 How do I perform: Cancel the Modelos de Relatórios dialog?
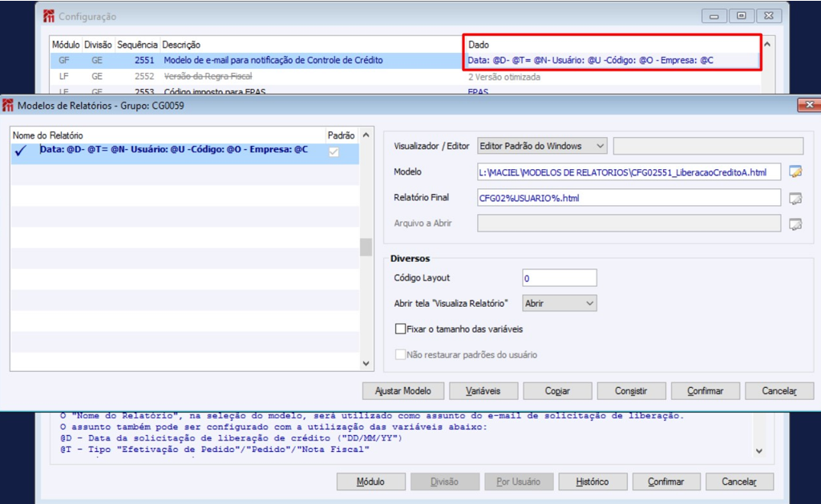coord(779,391)
